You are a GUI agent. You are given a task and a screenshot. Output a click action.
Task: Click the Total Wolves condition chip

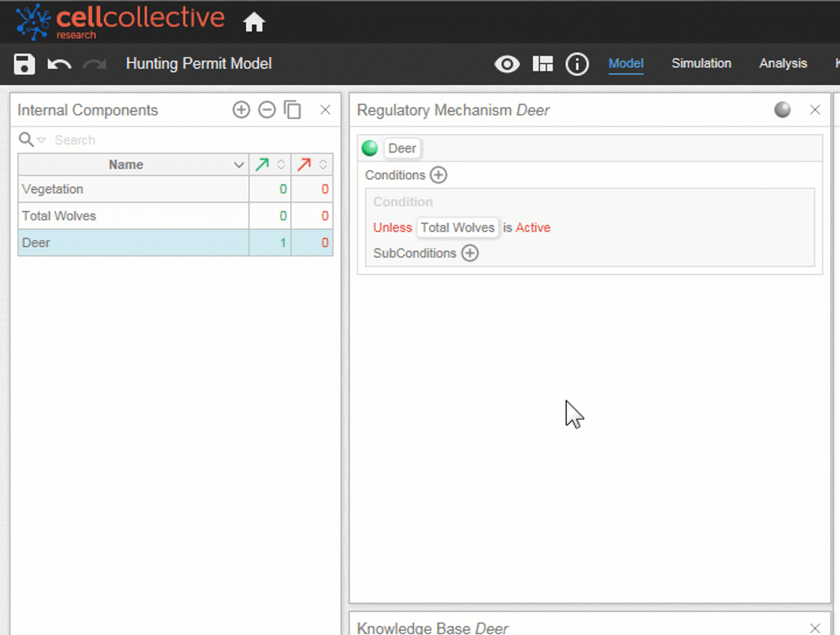(x=457, y=228)
